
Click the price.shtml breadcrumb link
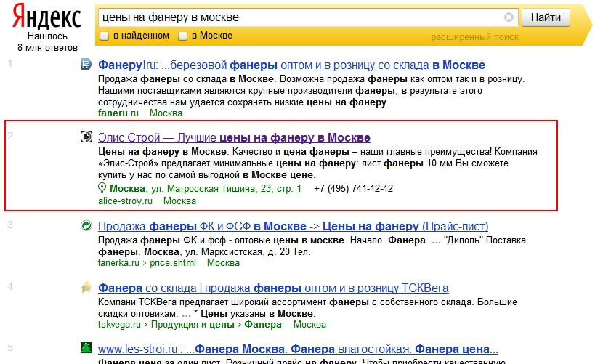173,263
